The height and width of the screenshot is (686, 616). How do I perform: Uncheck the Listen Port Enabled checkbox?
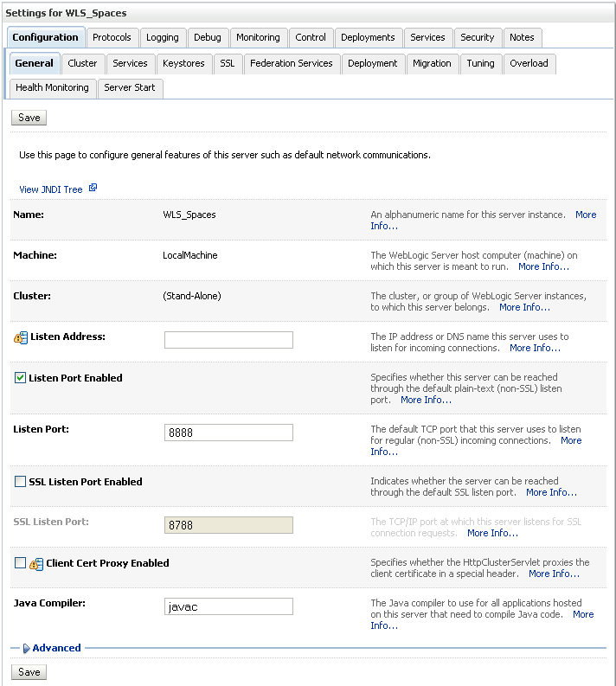[20, 378]
